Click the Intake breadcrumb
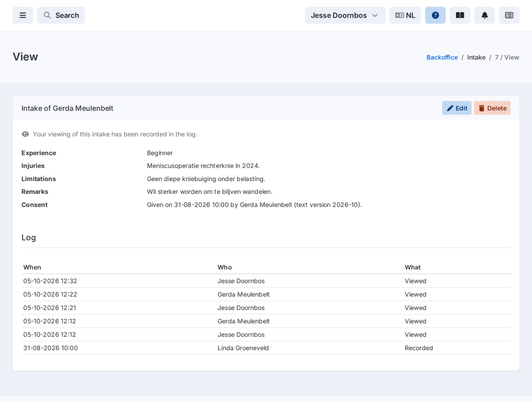Image resolution: width=532 pixels, height=402 pixels. (476, 57)
